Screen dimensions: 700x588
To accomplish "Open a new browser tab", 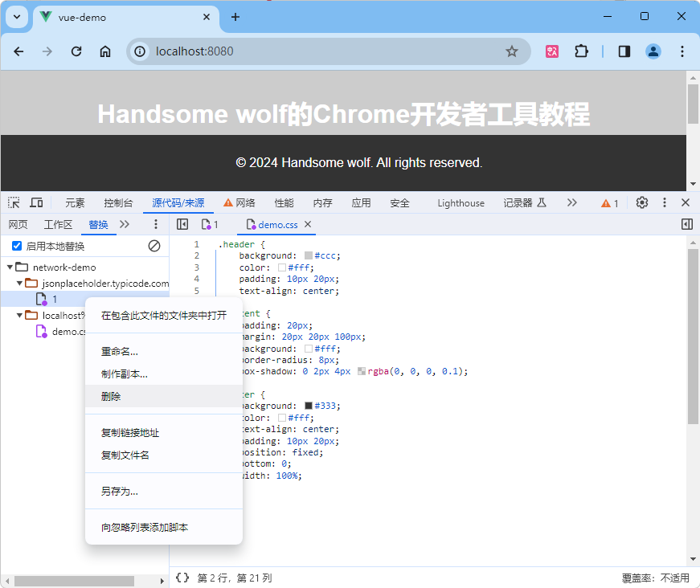I will (235, 17).
